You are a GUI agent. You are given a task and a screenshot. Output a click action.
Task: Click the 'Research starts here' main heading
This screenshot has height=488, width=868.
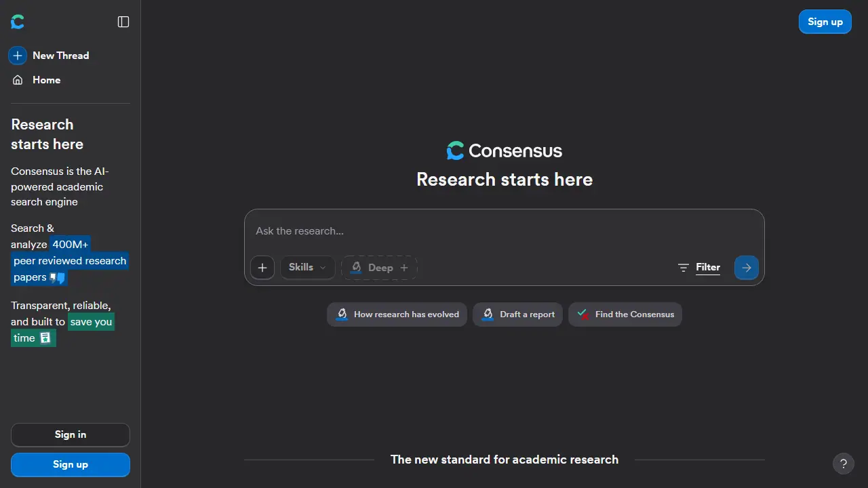click(505, 180)
